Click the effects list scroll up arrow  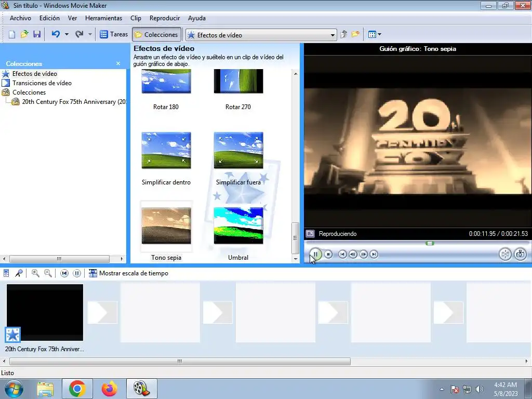click(x=296, y=74)
